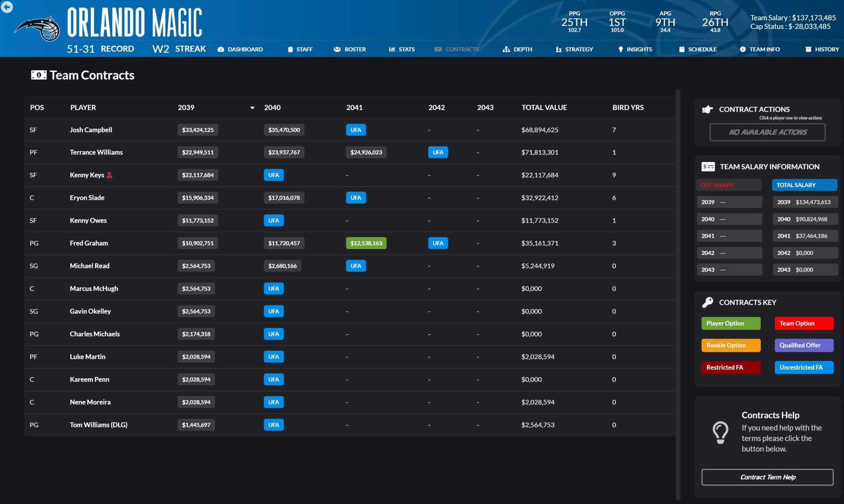Click No Available Actions button
Viewport: 844px width, 504px height.
[x=767, y=132]
